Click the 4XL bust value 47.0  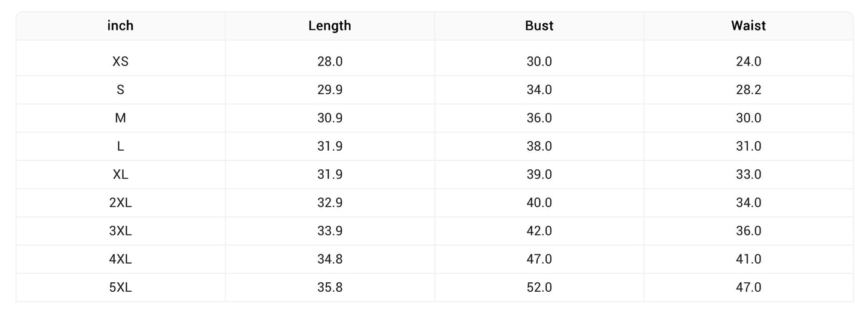(539, 259)
